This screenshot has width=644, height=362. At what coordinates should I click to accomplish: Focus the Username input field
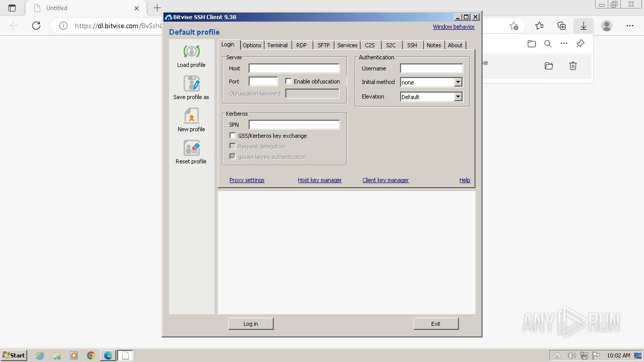point(432,68)
